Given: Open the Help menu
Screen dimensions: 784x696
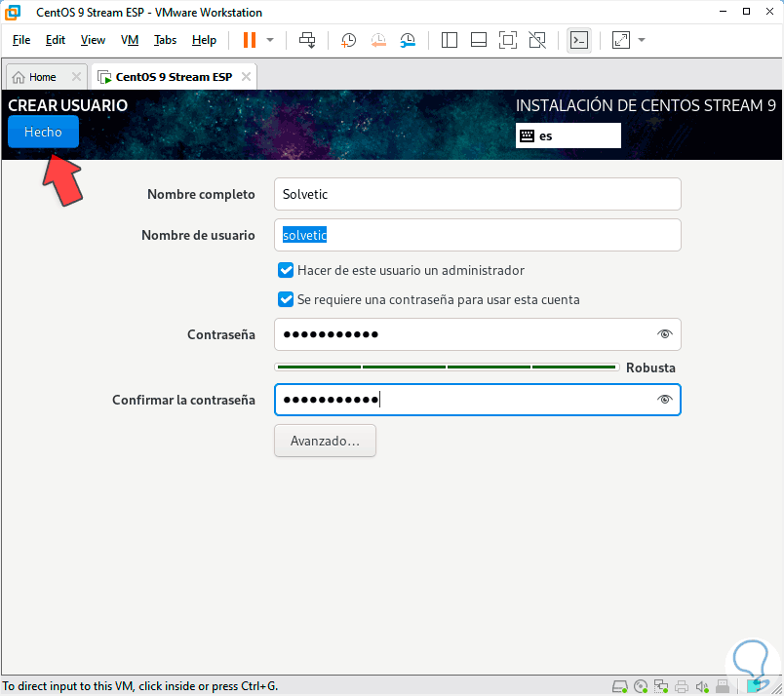Looking at the screenshot, I should click(x=204, y=40).
